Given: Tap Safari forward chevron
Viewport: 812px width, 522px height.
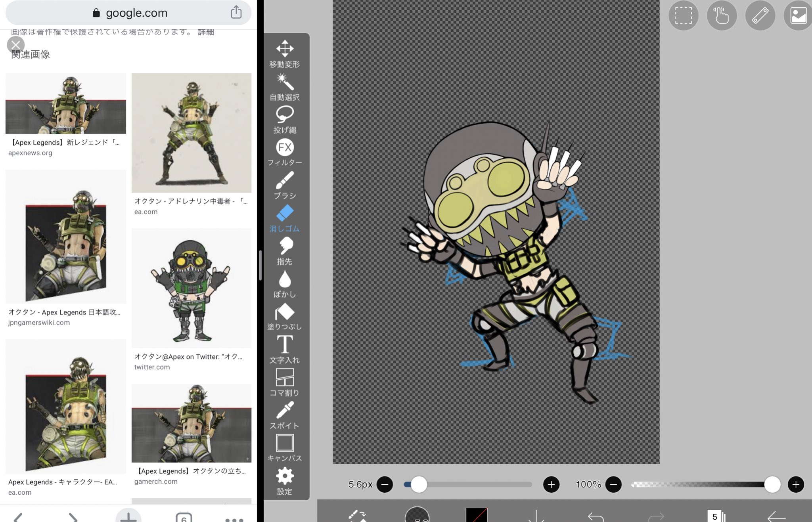Looking at the screenshot, I should point(73,517).
